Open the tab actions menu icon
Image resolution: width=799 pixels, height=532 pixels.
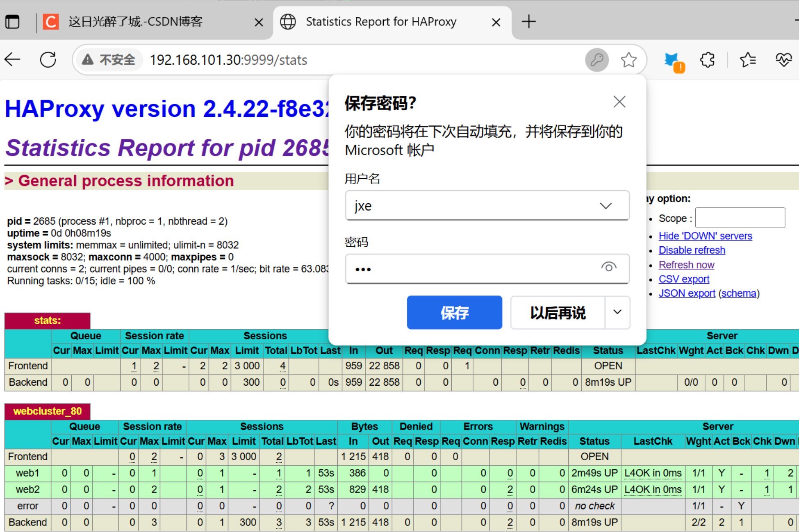tap(12, 22)
